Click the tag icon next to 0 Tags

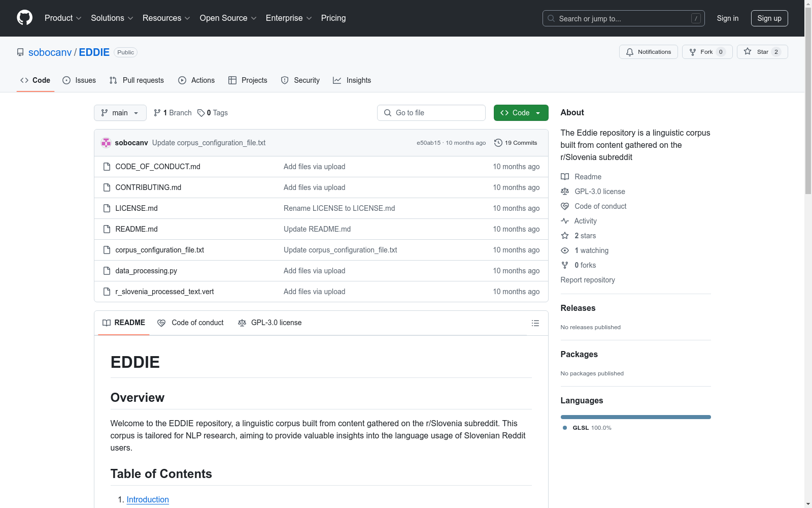pyautogui.click(x=201, y=113)
